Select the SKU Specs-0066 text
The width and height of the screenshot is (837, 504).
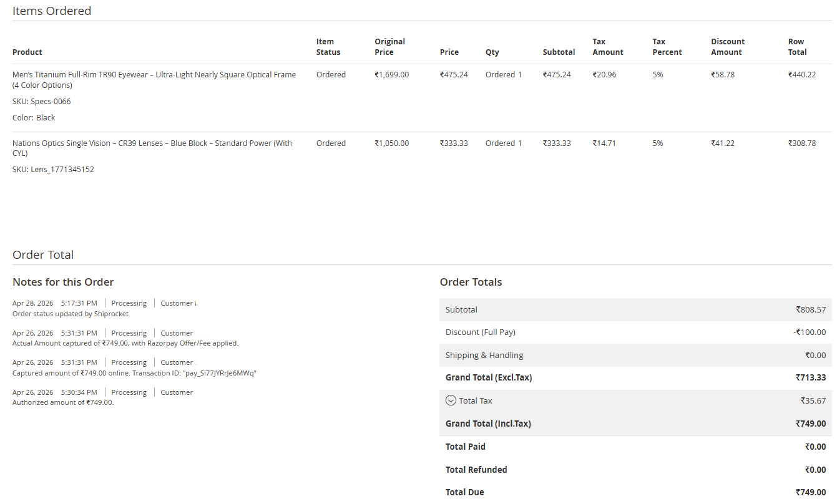42,102
